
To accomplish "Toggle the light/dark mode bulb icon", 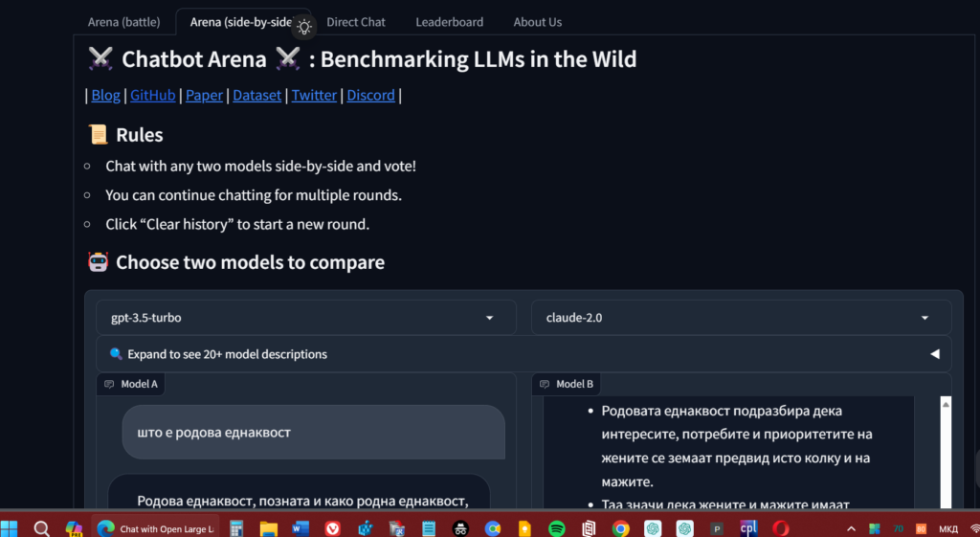I will pyautogui.click(x=304, y=27).
